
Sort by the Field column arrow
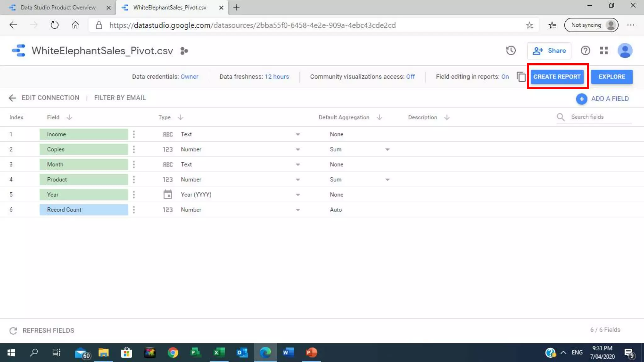pyautogui.click(x=69, y=117)
